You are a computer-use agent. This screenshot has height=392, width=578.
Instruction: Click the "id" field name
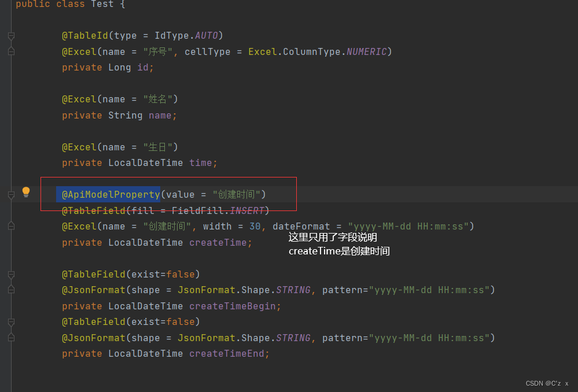click(143, 68)
